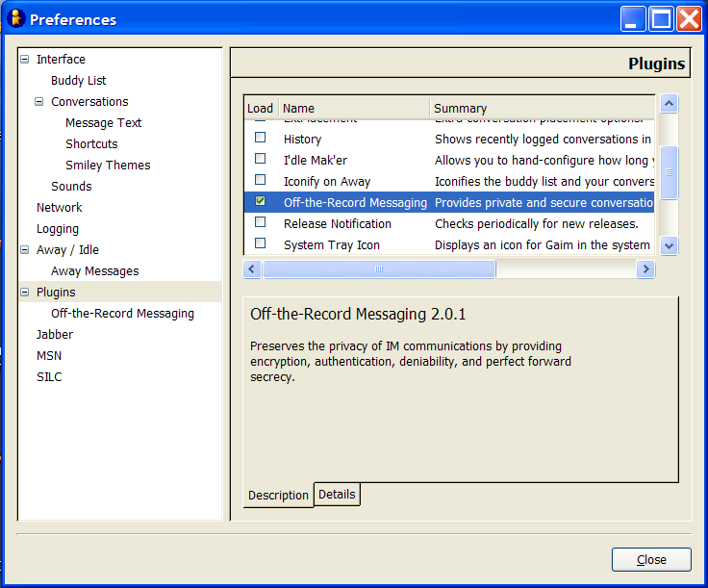This screenshot has height=588, width=708.
Task: Click plugin list scroll up arrow
Action: coord(669,103)
